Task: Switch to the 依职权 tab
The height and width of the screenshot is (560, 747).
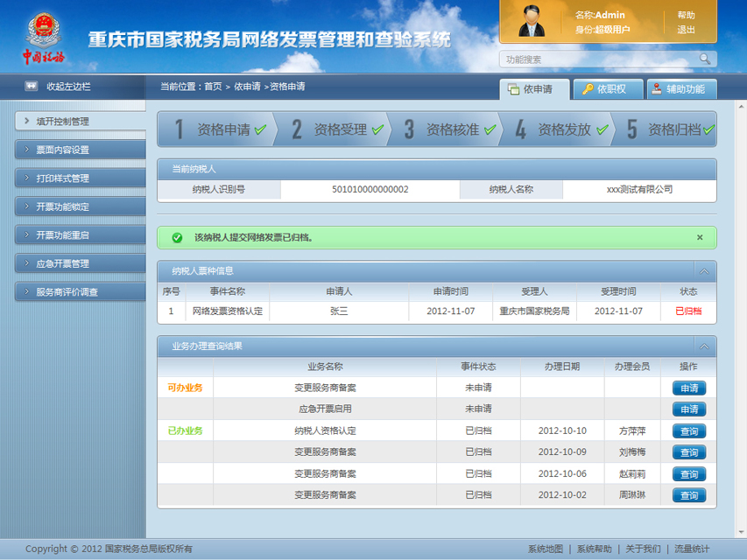Action: (608, 89)
